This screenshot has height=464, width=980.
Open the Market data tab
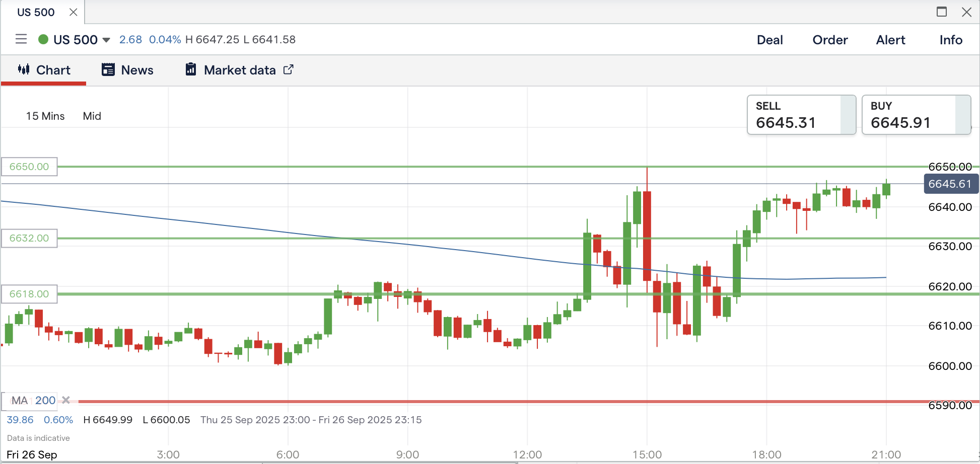(240, 70)
